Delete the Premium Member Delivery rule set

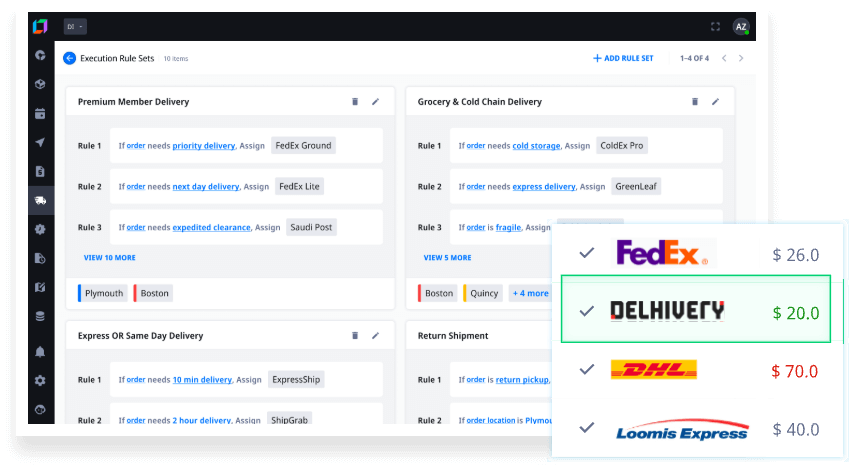click(355, 102)
